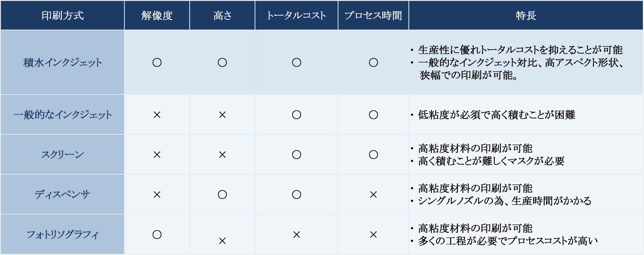Click the 印刷方式 column header

[x=62, y=16]
